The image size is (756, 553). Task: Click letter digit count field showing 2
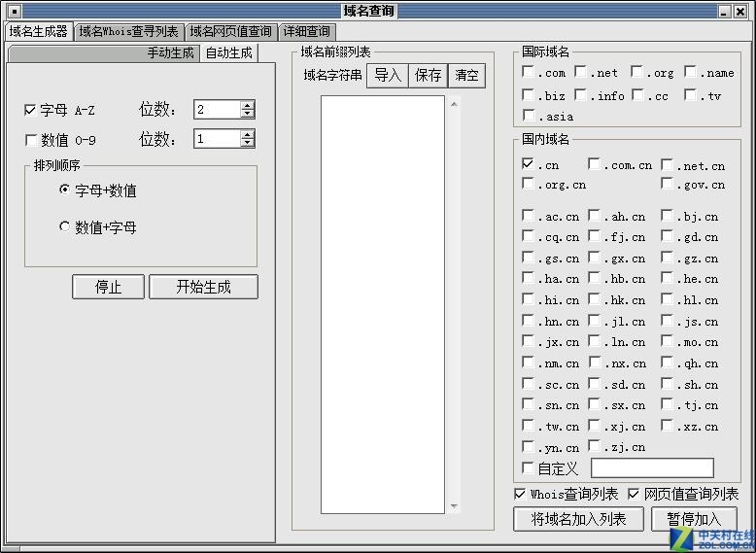(218, 110)
